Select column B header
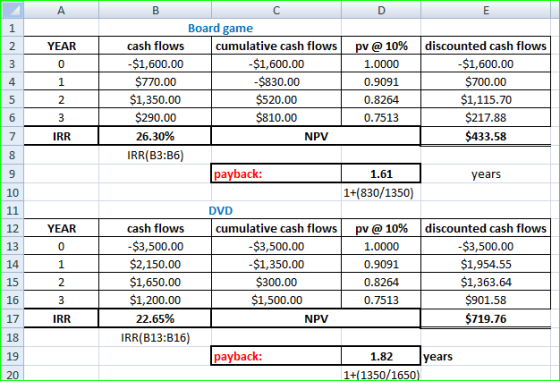The image size is (560, 381). (x=155, y=10)
